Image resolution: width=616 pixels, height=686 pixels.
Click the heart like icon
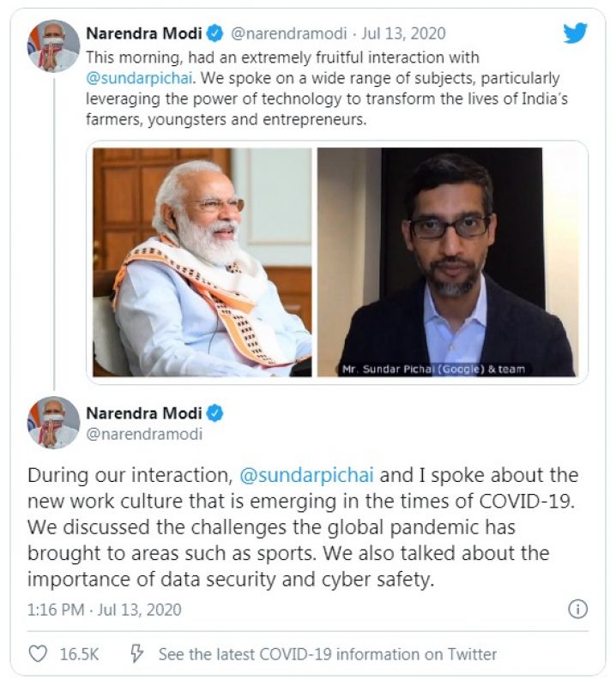click(x=38, y=653)
